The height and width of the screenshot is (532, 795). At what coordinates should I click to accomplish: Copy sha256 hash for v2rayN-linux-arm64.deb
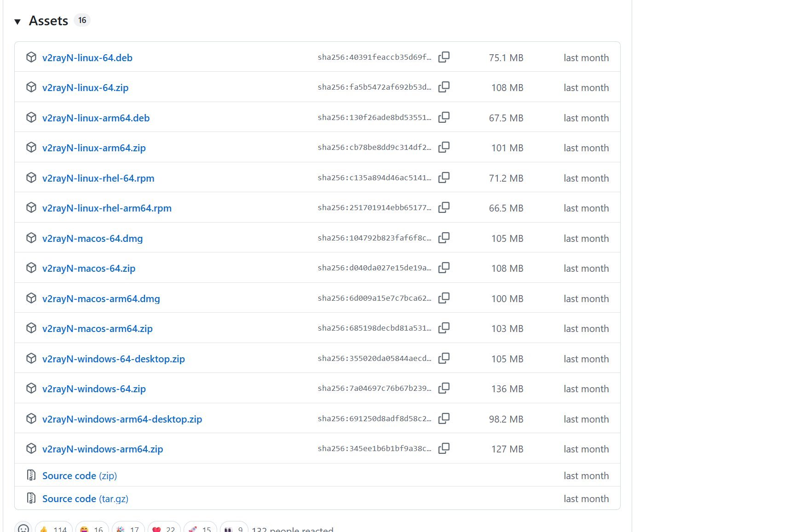444,117
